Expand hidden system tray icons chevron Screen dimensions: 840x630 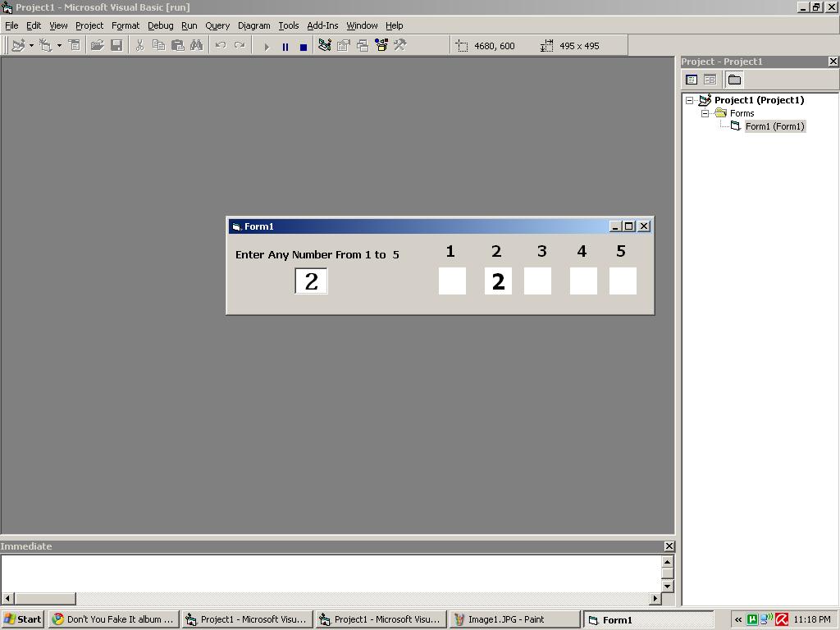(738, 620)
